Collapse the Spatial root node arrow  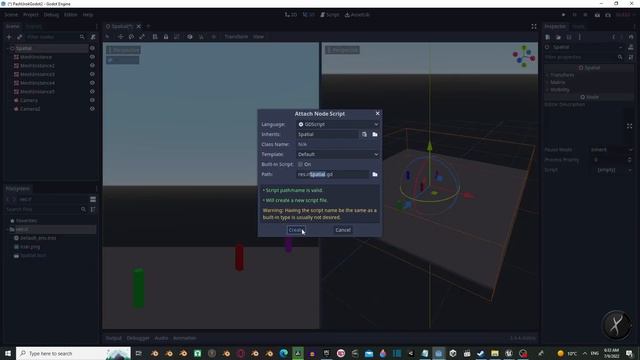click(8, 48)
